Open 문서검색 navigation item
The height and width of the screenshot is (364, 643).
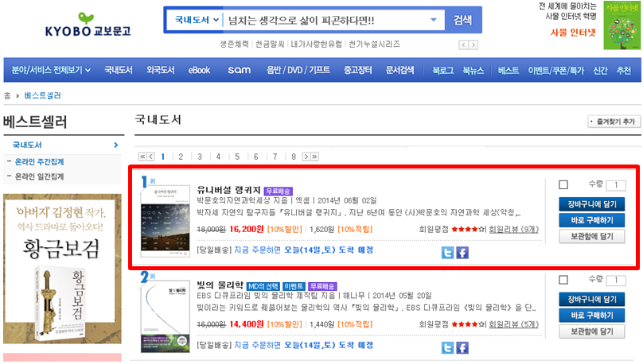point(399,70)
